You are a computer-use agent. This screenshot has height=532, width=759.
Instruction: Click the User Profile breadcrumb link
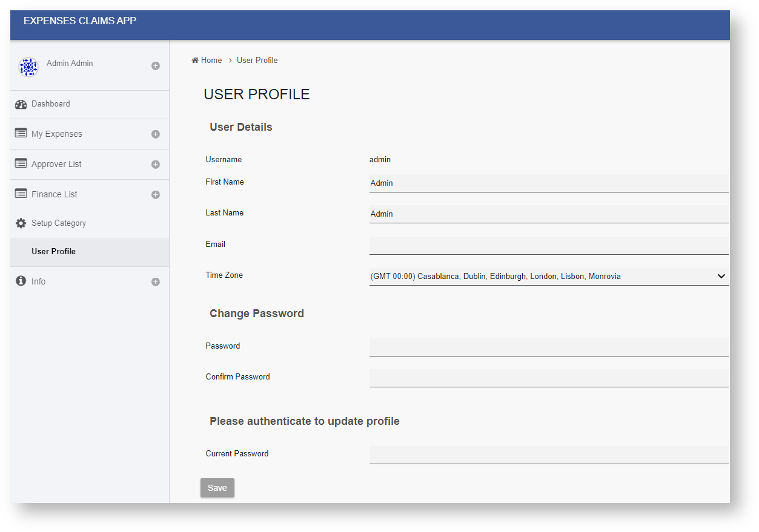point(257,61)
